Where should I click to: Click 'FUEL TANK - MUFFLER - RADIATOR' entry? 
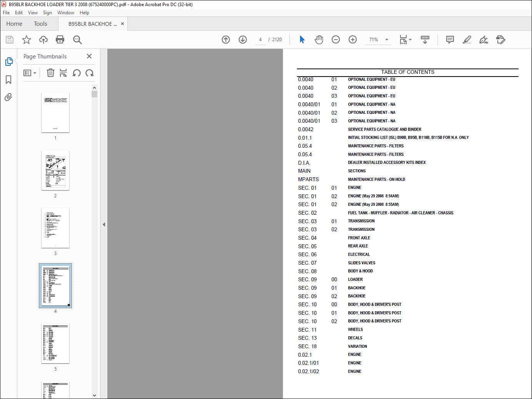400,213
